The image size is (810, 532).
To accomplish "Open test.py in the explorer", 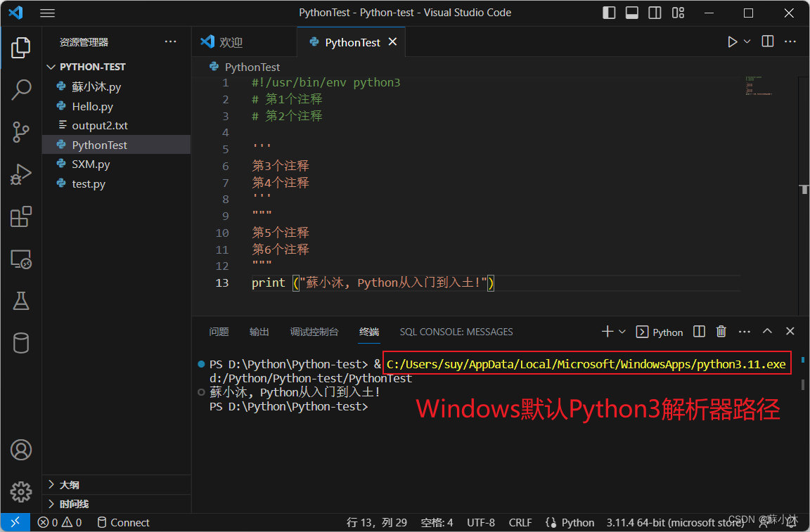I will pos(116,184).
